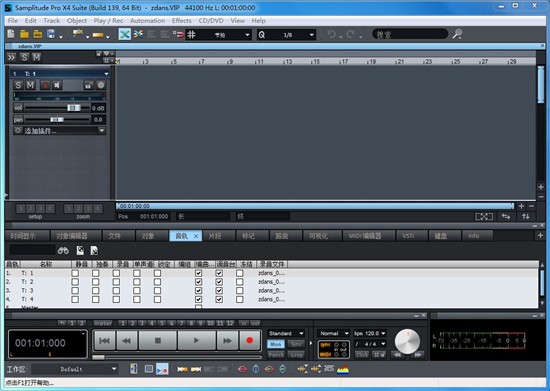Click the rainbow spectrum visualization icon
This screenshot has height=391, width=550.
(x=343, y=369)
